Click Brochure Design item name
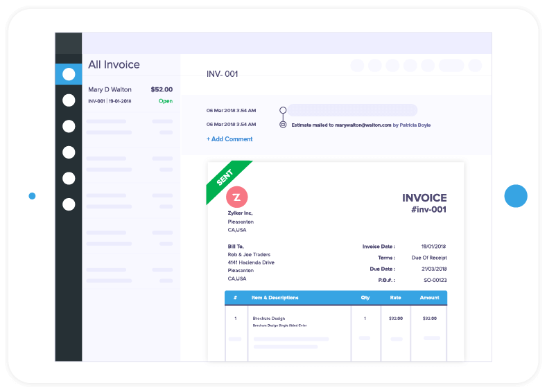Image resolution: width=547 pixels, height=392 pixels. pyautogui.click(x=268, y=319)
